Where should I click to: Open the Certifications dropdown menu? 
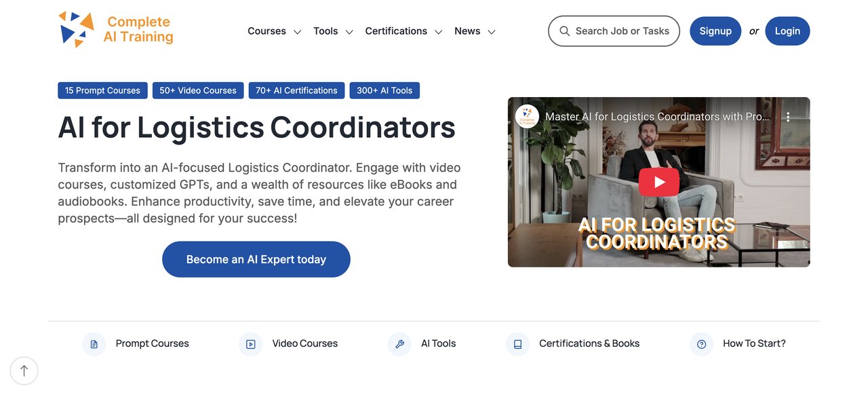403,31
